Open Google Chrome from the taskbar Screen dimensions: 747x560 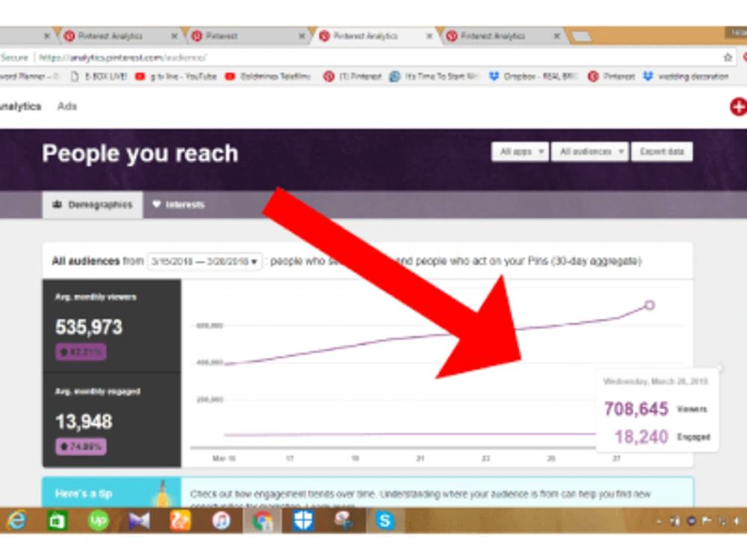click(x=262, y=520)
